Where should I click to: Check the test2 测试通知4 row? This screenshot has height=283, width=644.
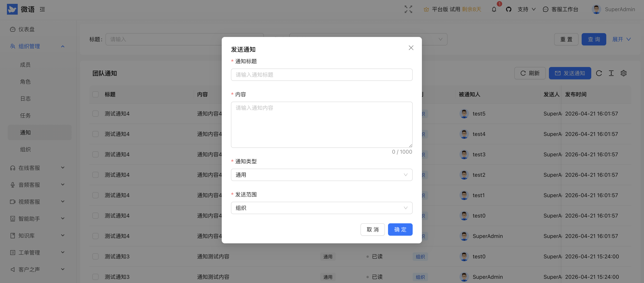pyautogui.click(x=95, y=175)
